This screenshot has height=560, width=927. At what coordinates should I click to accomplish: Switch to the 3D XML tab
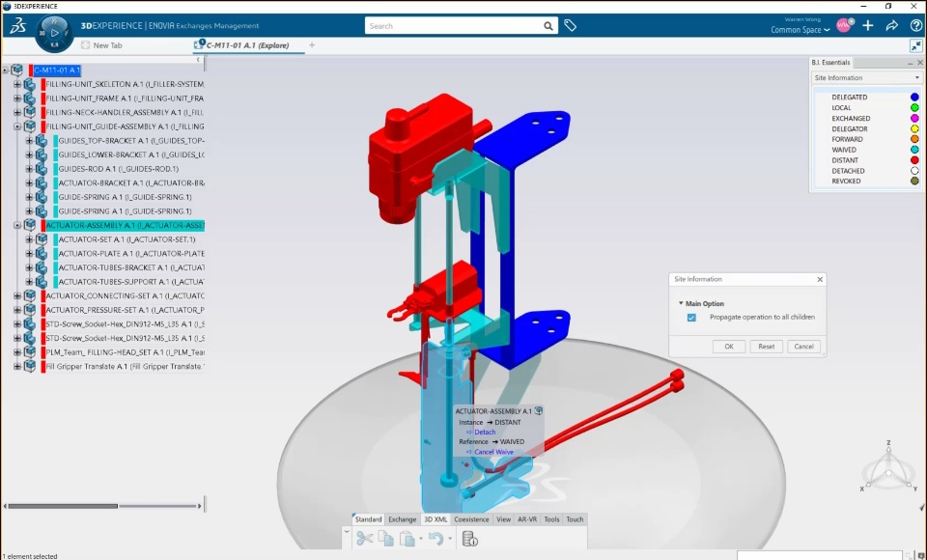coord(435,519)
